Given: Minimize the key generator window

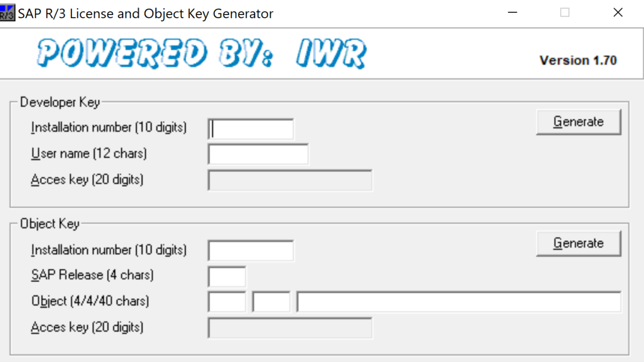Looking at the screenshot, I should point(512,12).
